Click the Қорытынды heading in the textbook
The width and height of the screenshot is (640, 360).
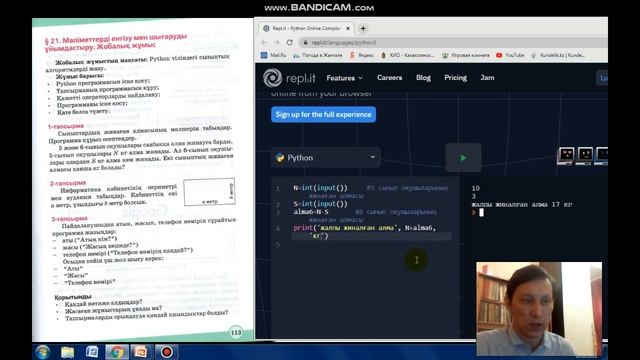tap(73, 297)
